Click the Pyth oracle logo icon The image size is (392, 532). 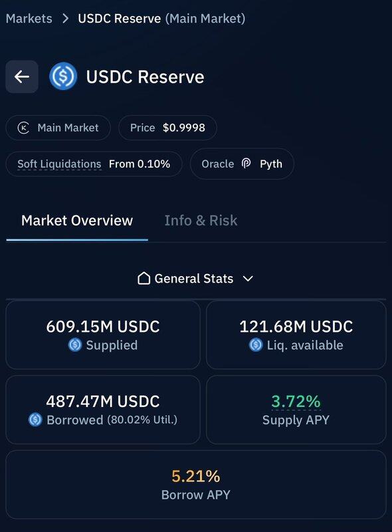246,164
